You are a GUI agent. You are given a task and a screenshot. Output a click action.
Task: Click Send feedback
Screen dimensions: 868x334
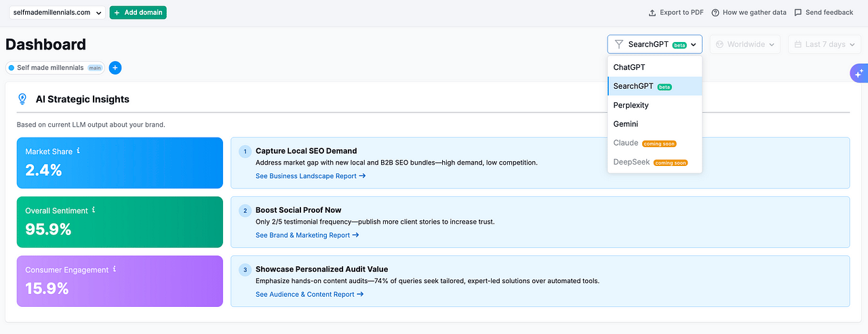pyautogui.click(x=824, y=12)
